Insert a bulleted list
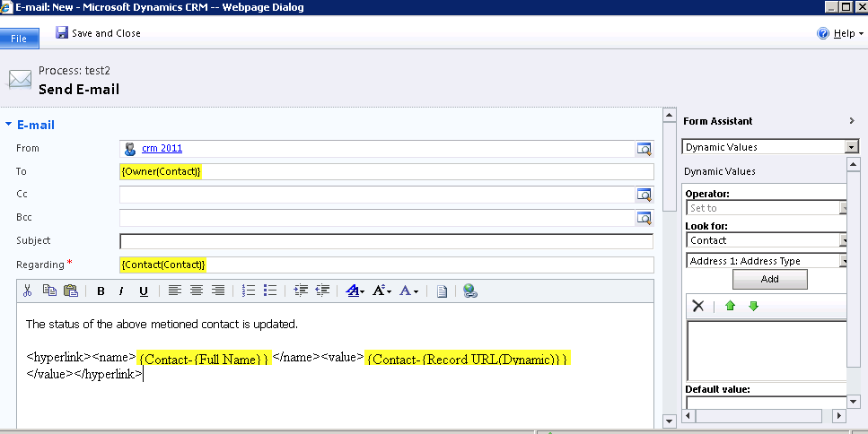 click(x=270, y=291)
